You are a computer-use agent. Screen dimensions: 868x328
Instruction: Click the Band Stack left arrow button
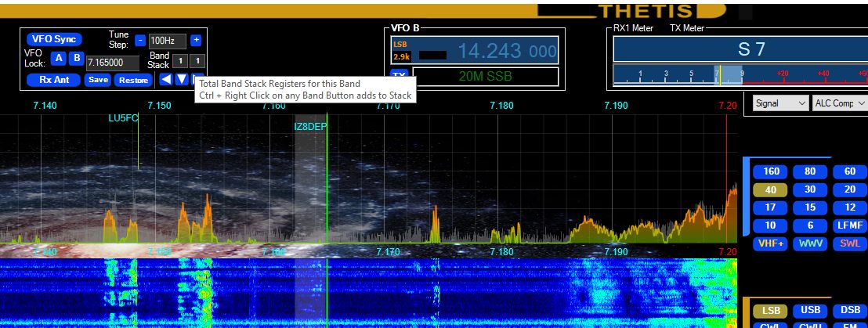166,79
